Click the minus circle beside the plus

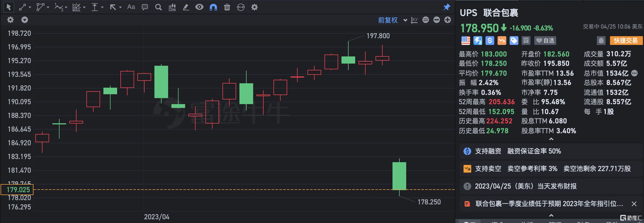[x=437, y=20]
